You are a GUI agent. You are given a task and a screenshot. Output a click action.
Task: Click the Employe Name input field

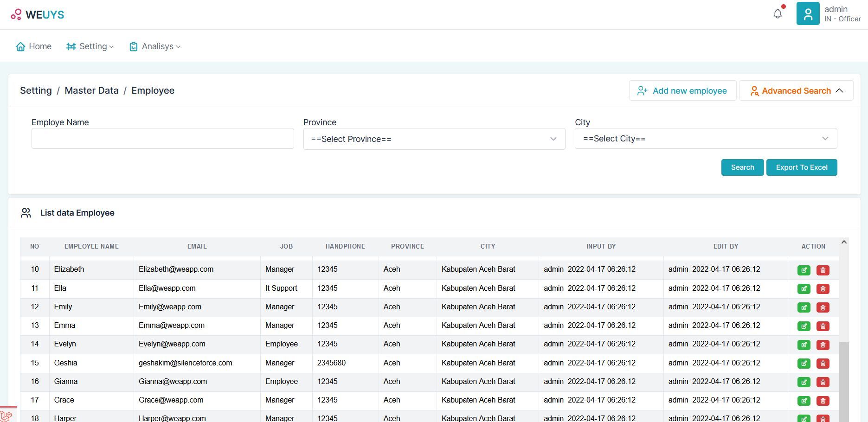coord(162,139)
